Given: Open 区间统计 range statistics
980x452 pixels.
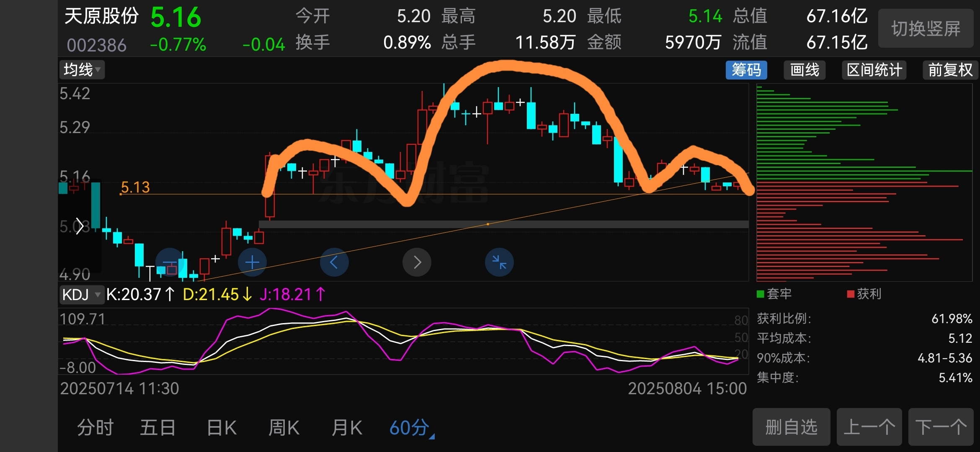Looking at the screenshot, I should [x=874, y=70].
